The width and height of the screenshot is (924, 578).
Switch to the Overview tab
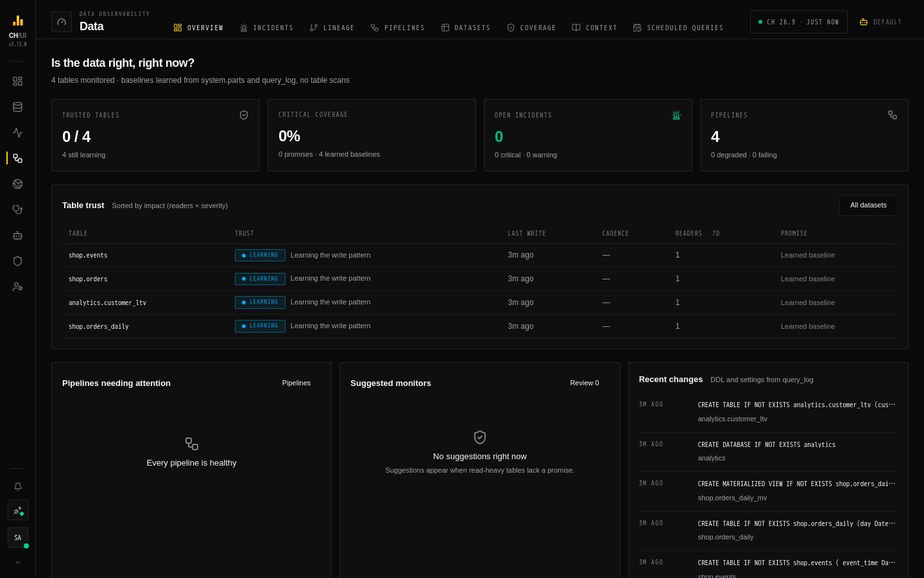pos(198,28)
